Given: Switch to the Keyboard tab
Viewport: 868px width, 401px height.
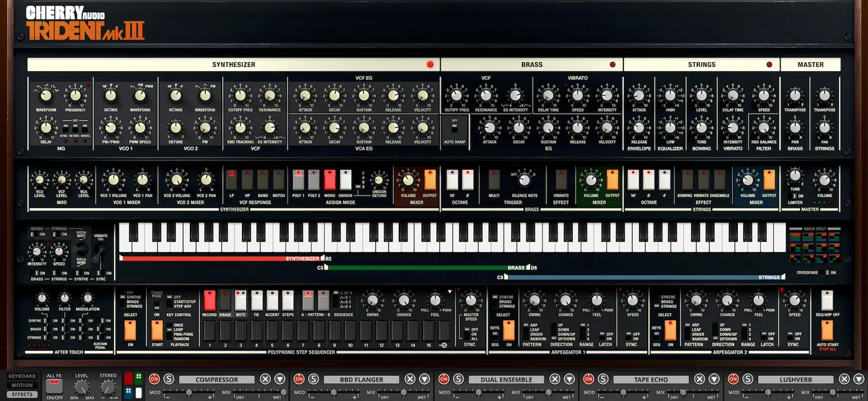Looking at the screenshot, I should tap(22, 376).
